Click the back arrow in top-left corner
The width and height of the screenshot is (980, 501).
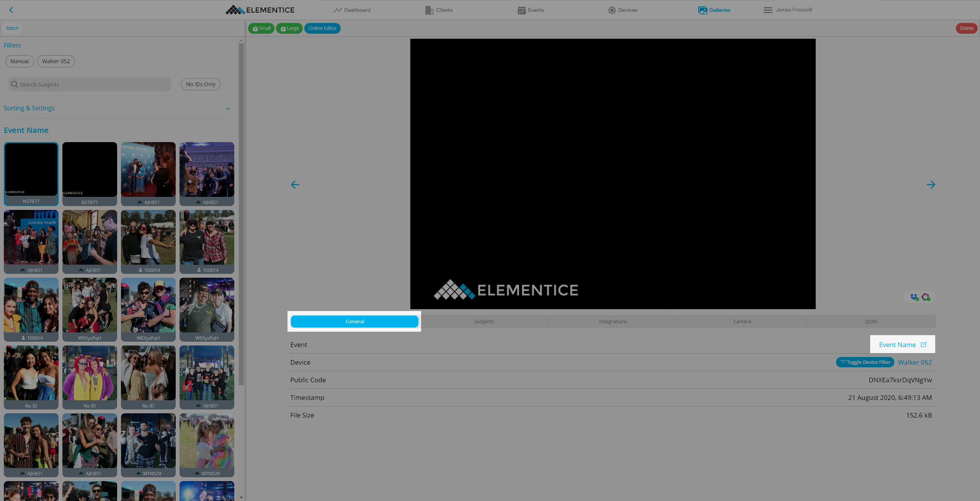point(11,10)
